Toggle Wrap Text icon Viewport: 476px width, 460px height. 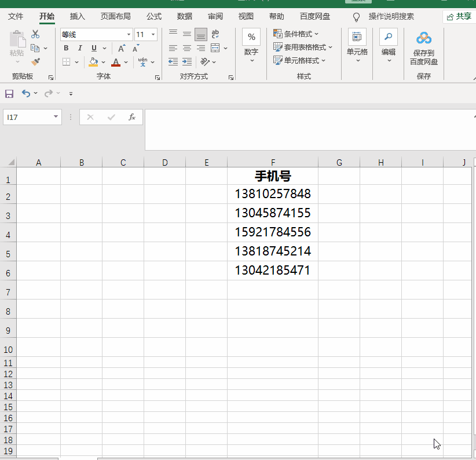click(215, 34)
